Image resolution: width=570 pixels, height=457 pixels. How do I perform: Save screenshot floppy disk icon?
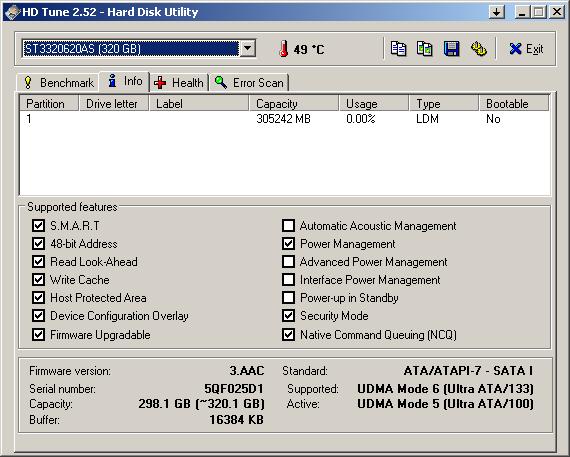pyautogui.click(x=451, y=49)
